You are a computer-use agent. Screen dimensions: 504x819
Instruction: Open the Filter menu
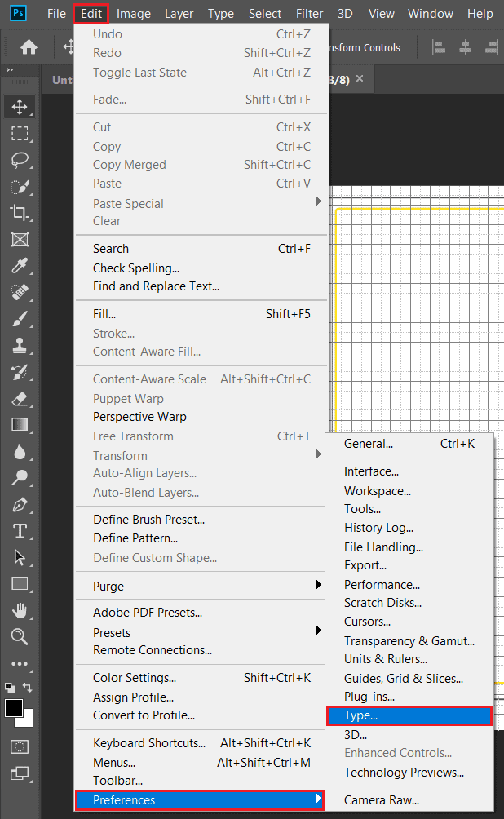pyautogui.click(x=310, y=14)
